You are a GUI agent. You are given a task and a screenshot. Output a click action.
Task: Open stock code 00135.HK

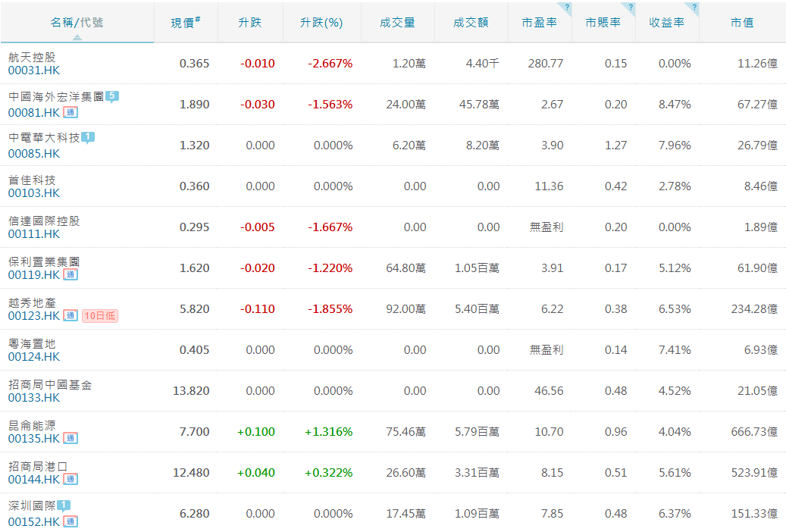(x=33, y=439)
